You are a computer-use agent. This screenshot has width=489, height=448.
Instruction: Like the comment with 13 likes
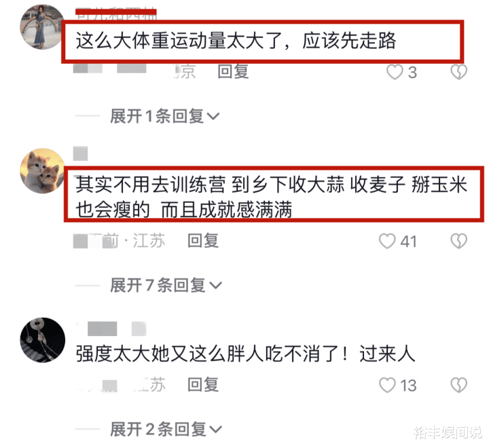tap(387, 385)
